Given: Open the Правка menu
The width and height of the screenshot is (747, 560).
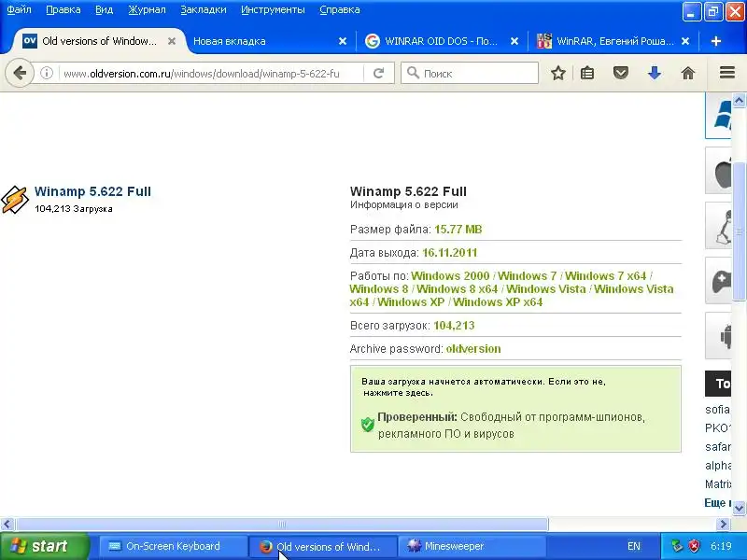Looking at the screenshot, I should (x=63, y=9).
